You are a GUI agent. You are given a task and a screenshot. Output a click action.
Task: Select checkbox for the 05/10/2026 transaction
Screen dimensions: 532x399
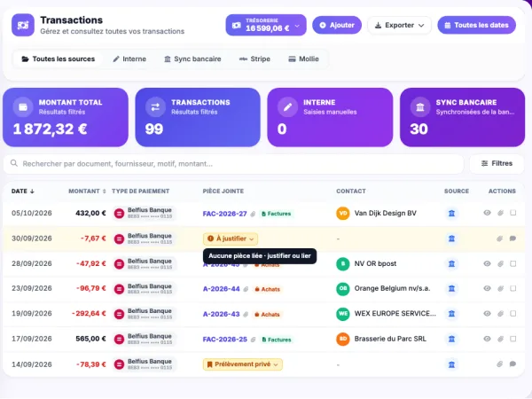(x=513, y=213)
